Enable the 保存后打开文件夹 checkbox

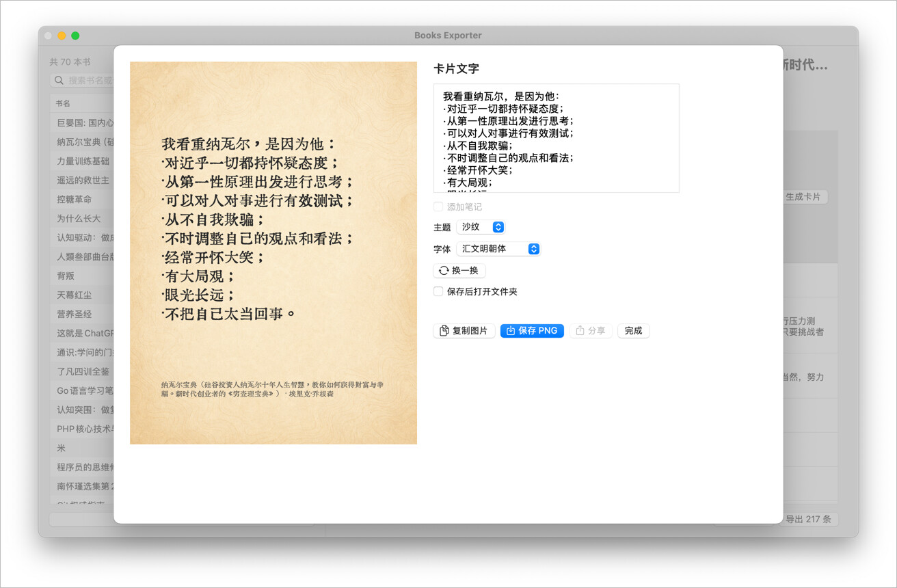(438, 291)
